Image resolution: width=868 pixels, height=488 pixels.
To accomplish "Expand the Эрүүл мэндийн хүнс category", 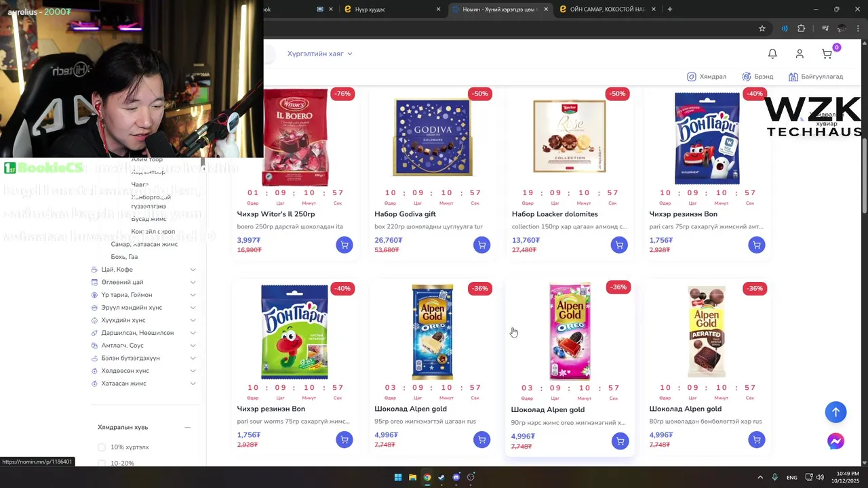I will 193,308.
